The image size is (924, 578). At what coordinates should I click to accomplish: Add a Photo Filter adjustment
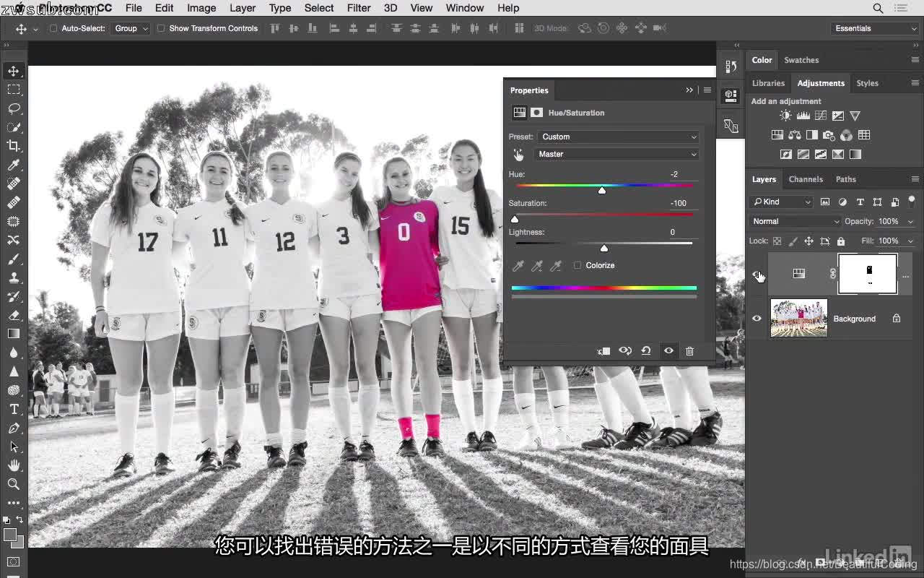(x=829, y=135)
